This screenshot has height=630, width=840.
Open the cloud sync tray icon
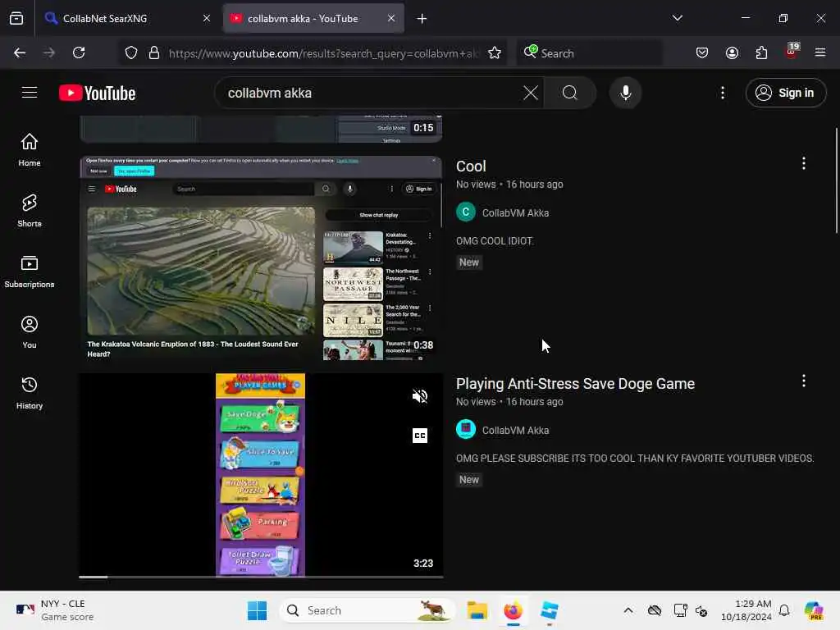654,610
